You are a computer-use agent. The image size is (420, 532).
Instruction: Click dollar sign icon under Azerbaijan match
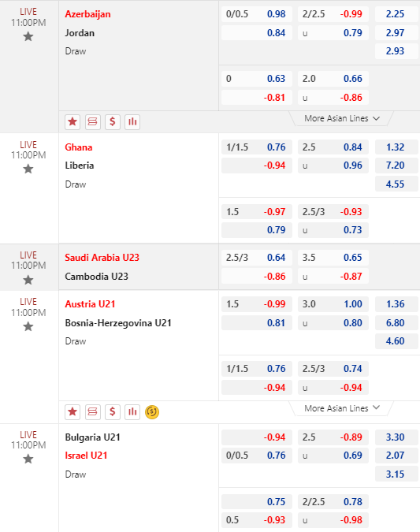(113, 121)
